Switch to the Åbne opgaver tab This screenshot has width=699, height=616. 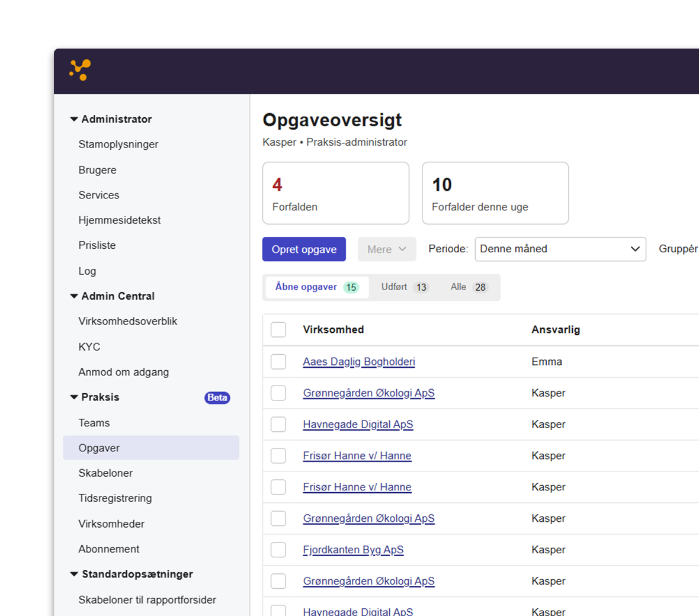317,287
